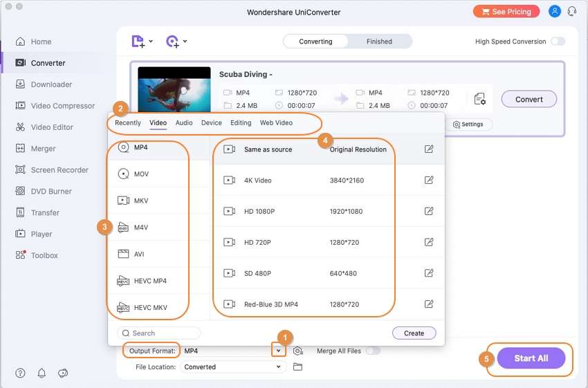Click the Create button
The height and width of the screenshot is (388, 588).
pos(414,333)
